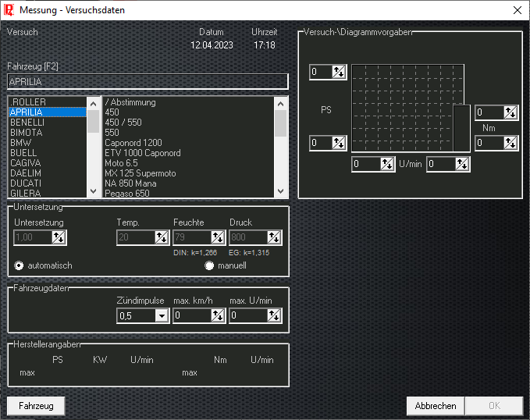
Task: Click stepper on left U/min diagram field
Action: point(387,164)
